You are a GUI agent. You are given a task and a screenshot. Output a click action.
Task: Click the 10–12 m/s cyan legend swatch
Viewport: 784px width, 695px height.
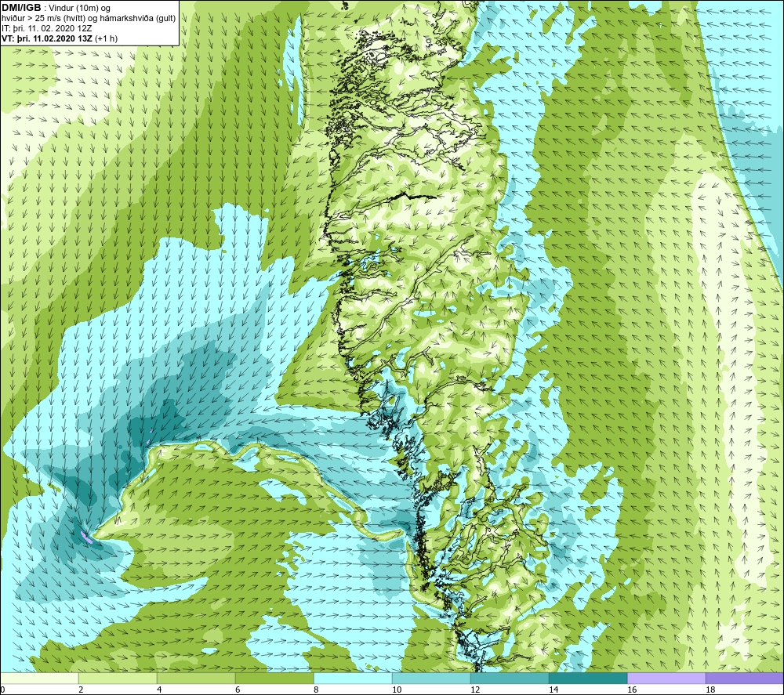(431, 678)
